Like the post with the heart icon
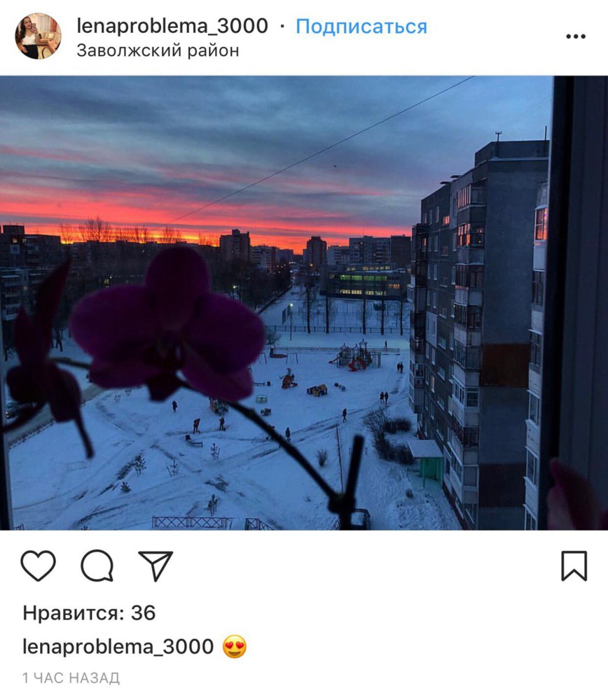The height and width of the screenshot is (700, 608). [x=39, y=566]
